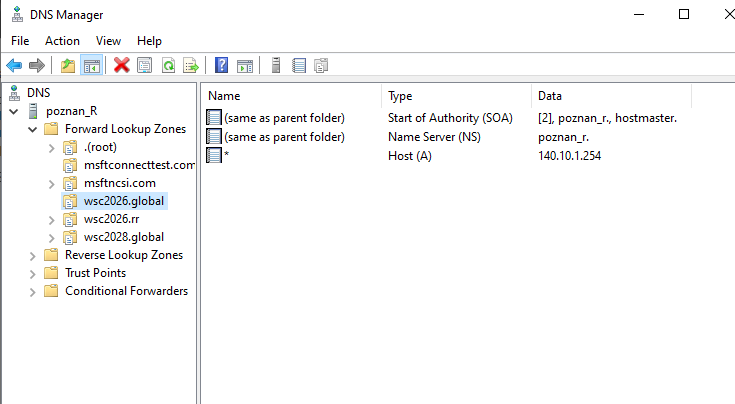The height and width of the screenshot is (404, 735).
Task: Expand the wsc2026.rr zone
Action: pos(52,220)
